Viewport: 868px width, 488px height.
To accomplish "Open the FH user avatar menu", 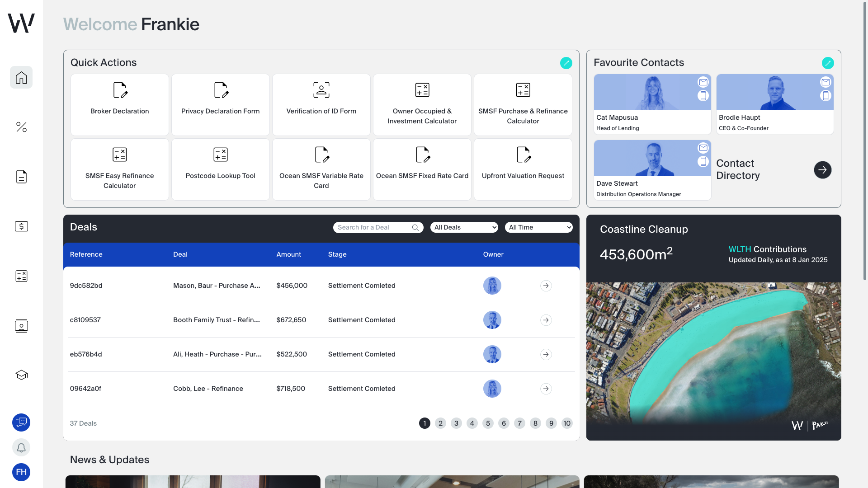I will (21, 472).
